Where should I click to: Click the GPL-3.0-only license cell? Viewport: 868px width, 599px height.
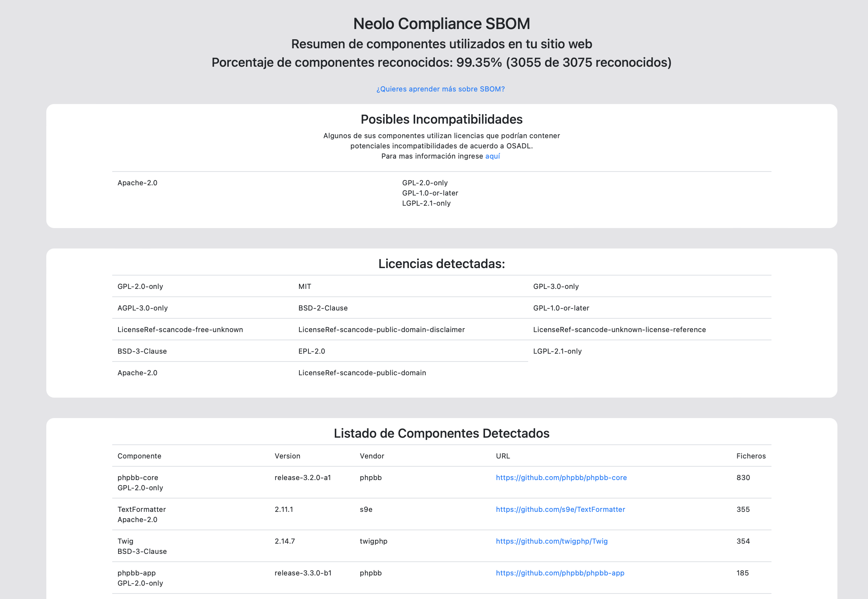(x=556, y=287)
